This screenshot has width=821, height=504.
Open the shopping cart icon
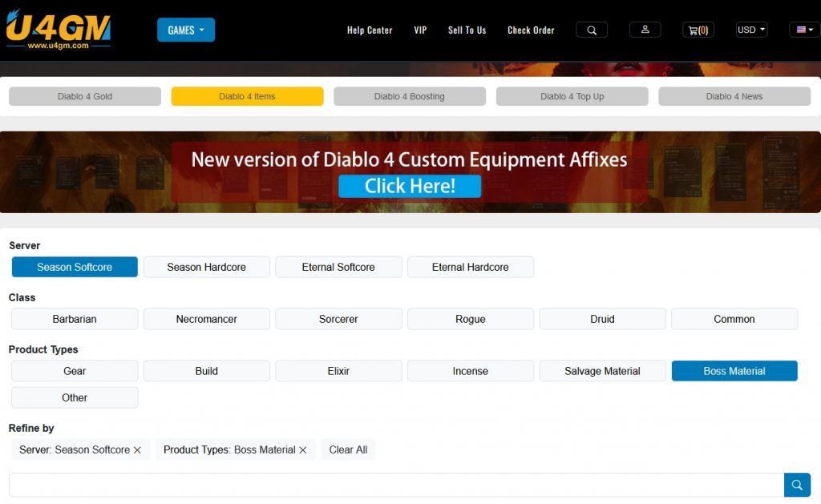[x=698, y=30]
